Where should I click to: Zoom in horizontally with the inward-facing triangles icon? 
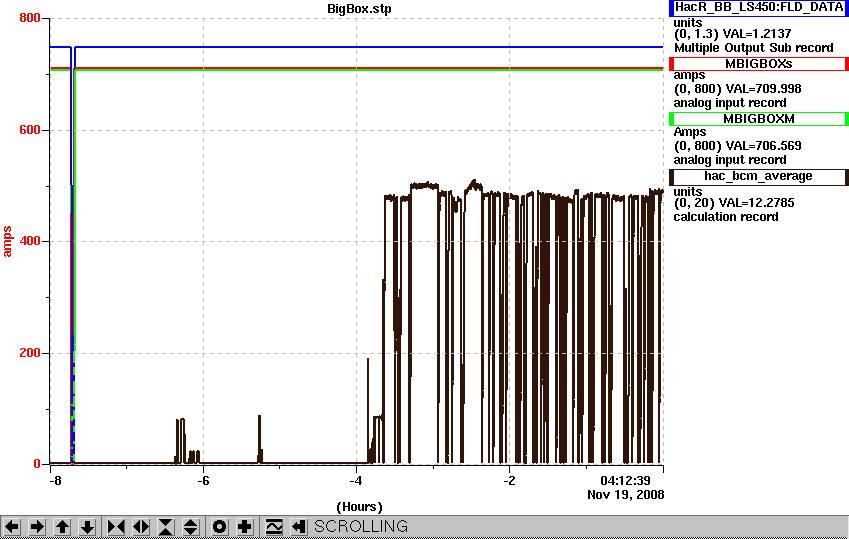116,527
